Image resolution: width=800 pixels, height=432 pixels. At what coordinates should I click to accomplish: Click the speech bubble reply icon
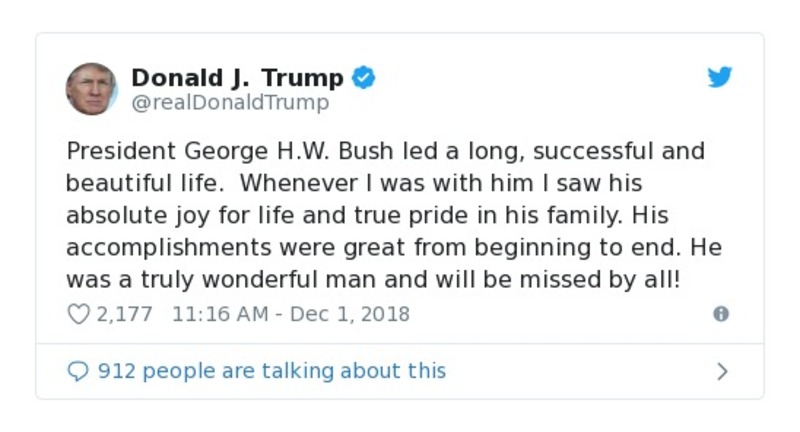[x=78, y=371]
